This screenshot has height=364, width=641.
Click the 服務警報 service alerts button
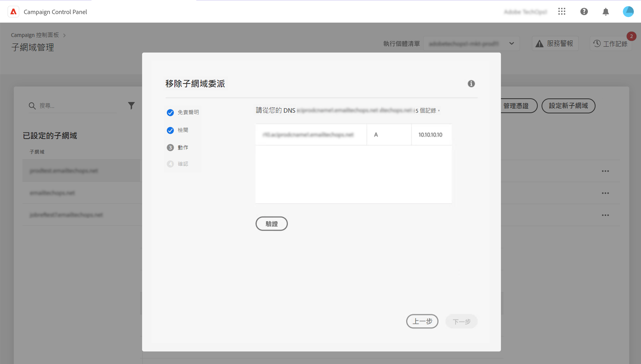(555, 44)
